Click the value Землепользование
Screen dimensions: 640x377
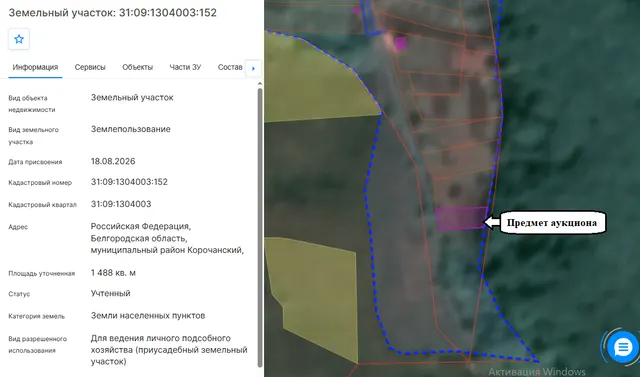(131, 129)
